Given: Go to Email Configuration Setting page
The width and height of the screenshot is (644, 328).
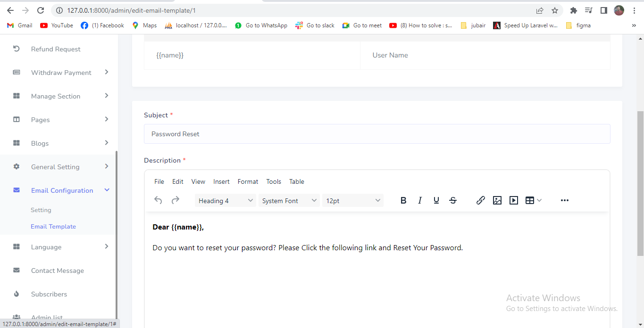Looking at the screenshot, I should tap(41, 210).
